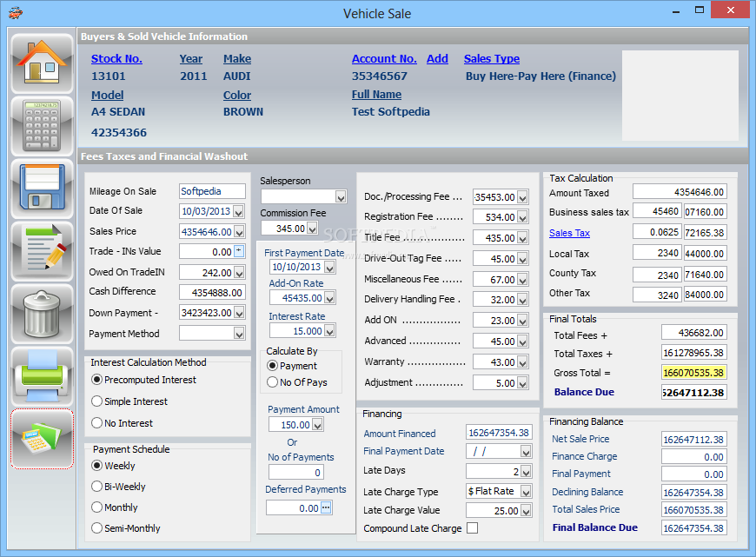Screen dimensions: 756x557
Task: Expand Payment Method dropdown
Action: click(239, 333)
